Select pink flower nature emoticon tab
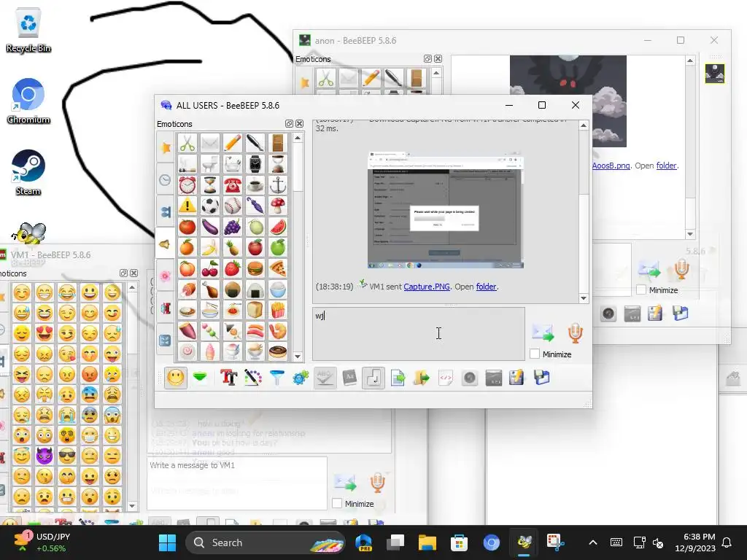Image resolution: width=747 pixels, height=560 pixels. (x=166, y=276)
